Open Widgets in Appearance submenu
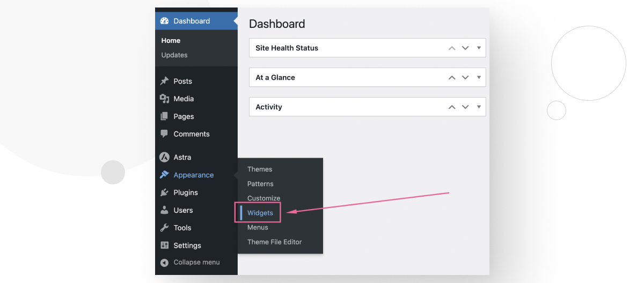 click(x=260, y=213)
